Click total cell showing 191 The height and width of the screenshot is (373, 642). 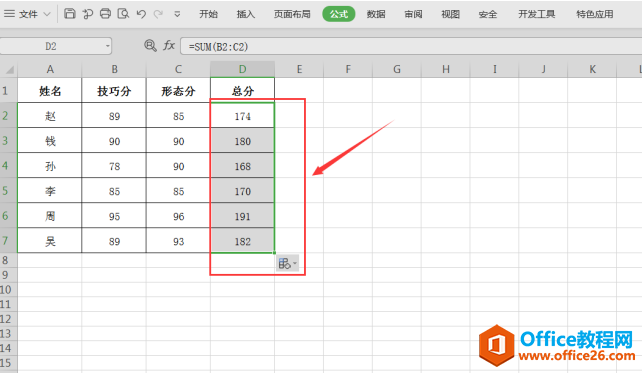click(x=242, y=216)
